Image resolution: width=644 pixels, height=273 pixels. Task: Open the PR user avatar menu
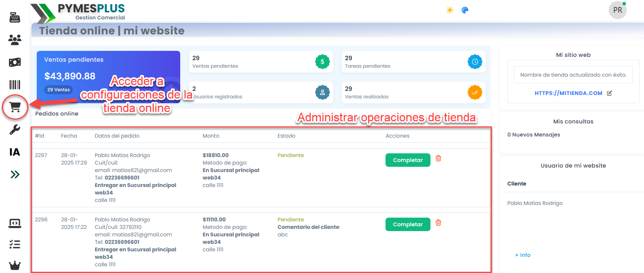coord(618,10)
